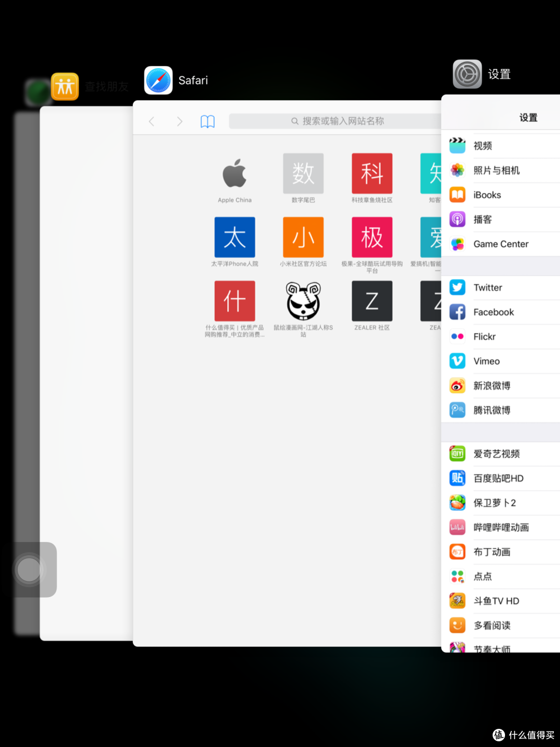This screenshot has height=747, width=560.
Task: Select Flickr icon in Settings
Action: [x=457, y=336]
